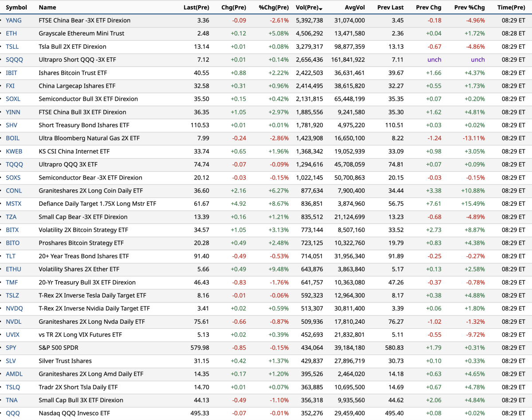Sort by %Chg(Pre) column header
This screenshot has height=420, width=532.
tap(274, 8)
